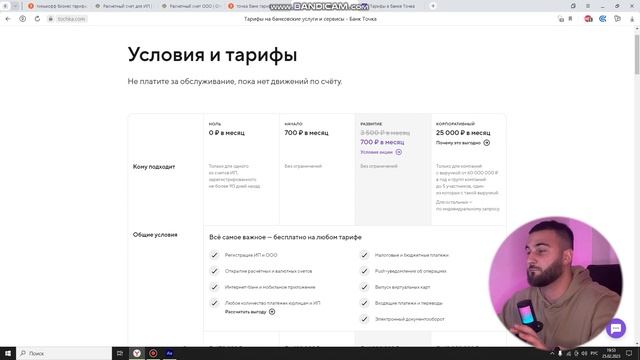Click the Условия и тарифы heading

point(212,55)
